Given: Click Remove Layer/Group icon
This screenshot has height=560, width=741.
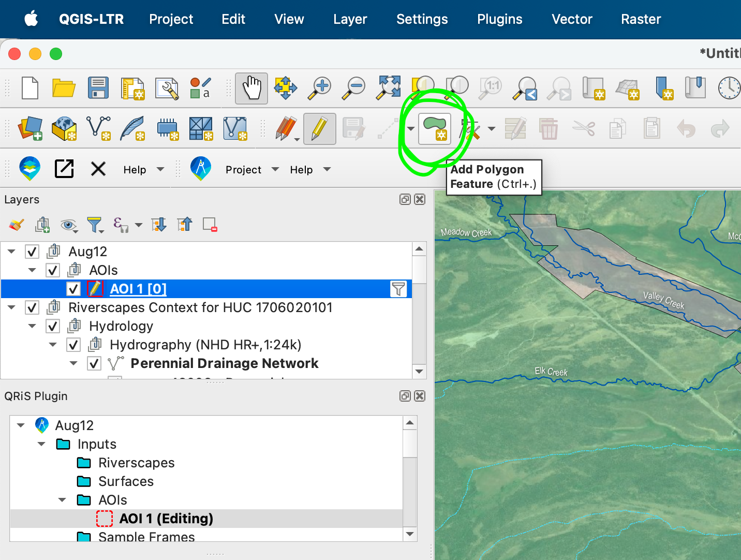Looking at the screenshot, I should (x=210, y=225).
